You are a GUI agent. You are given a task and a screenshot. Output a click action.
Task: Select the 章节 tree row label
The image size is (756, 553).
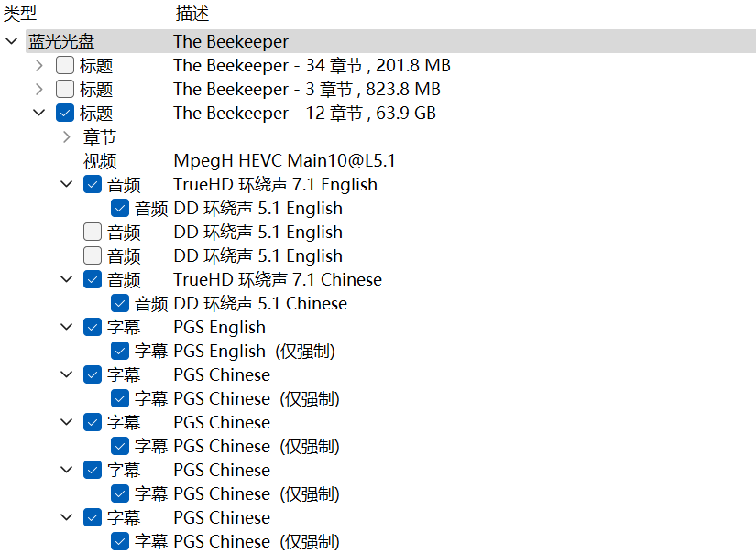click(100, 137)
